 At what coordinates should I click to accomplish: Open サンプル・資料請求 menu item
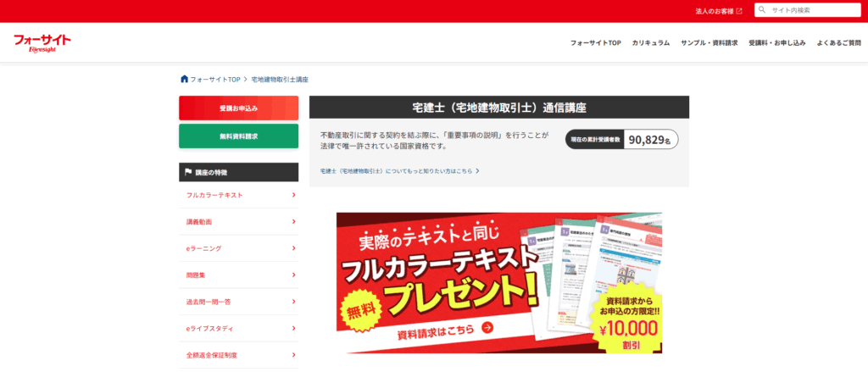709,42
